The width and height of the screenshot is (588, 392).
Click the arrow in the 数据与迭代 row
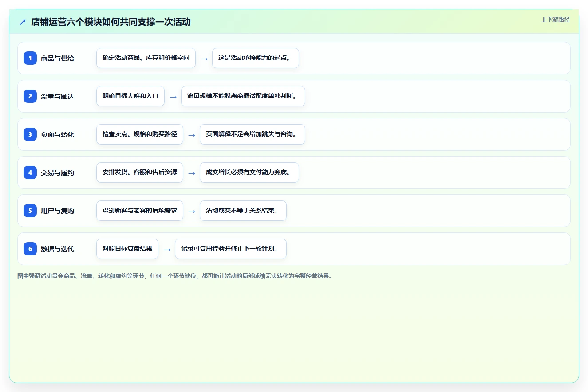(167, 249)
